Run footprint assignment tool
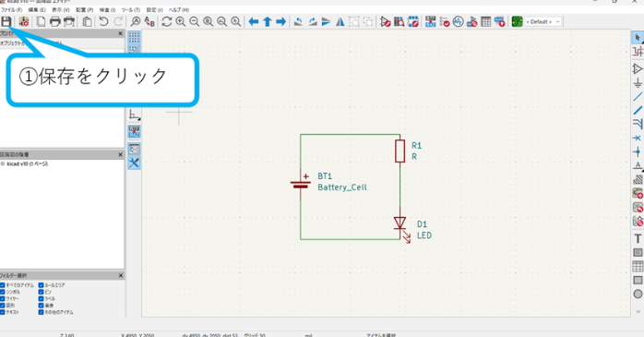 pyautogui.click(x=471, y=21)
